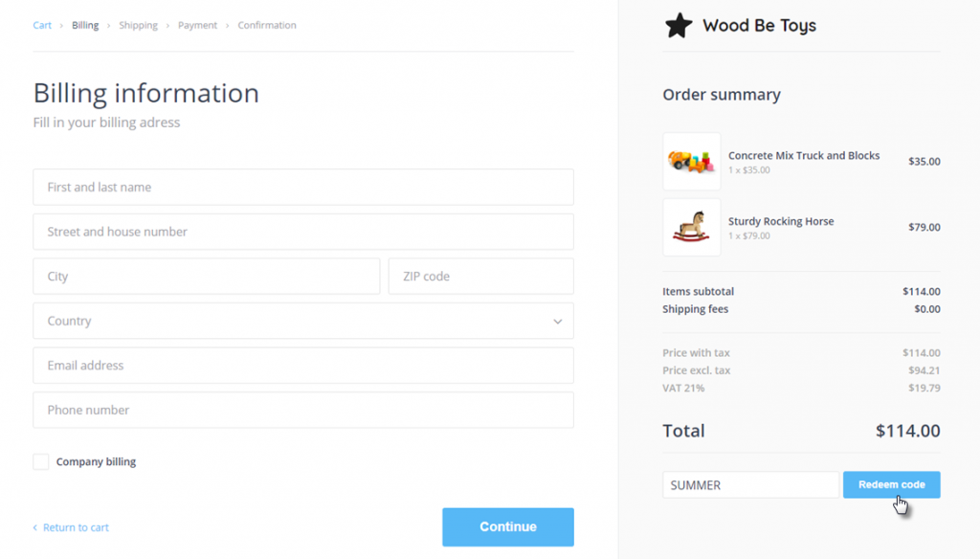The image size is (980, 559).
Task: Click the Continue button
Action: tap(508, 527)
